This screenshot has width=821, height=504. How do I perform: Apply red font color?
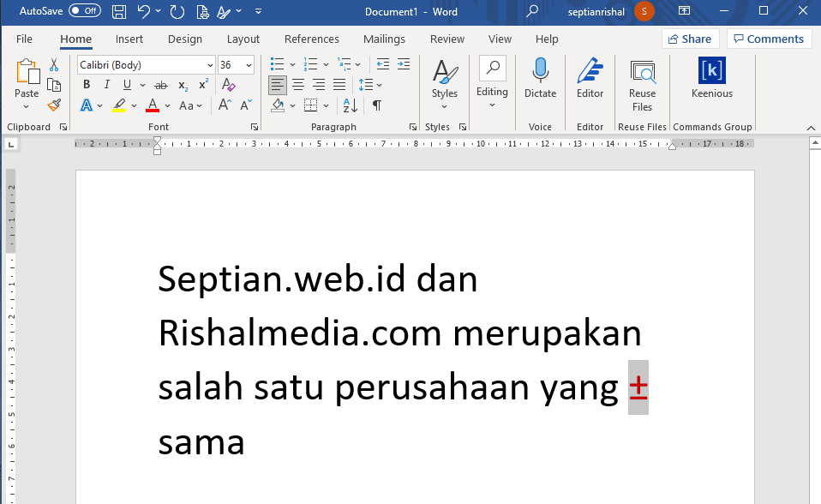[x=153, y=105]
